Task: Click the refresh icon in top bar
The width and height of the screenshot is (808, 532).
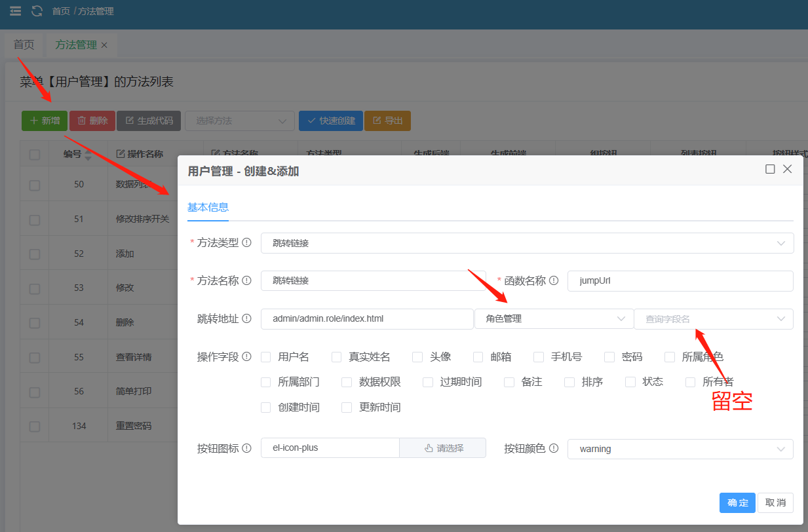Action: [x=37, y=11]
